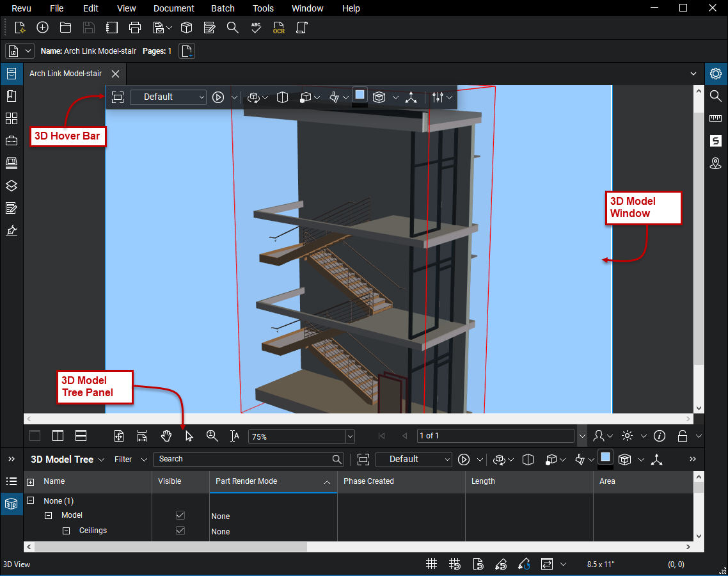
Task: Open the Layers panel in left sidebar
Action: pos(11,186)
